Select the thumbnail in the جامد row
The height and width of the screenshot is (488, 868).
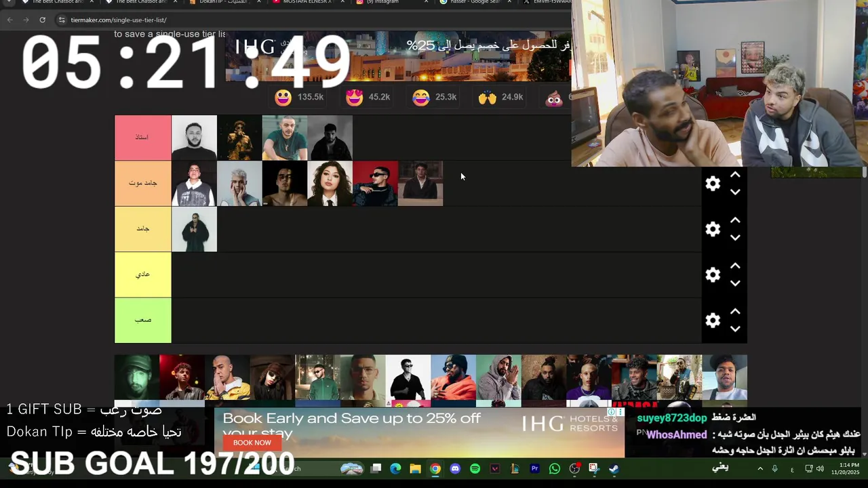(x=194, y=229)
